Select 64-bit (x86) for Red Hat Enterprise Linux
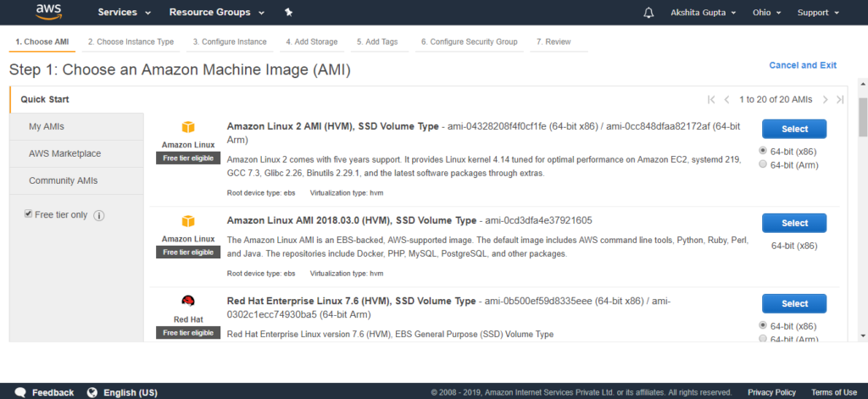The width and height of the screenshot is (868, 399). pyautogui.click(x=764, y=325)
